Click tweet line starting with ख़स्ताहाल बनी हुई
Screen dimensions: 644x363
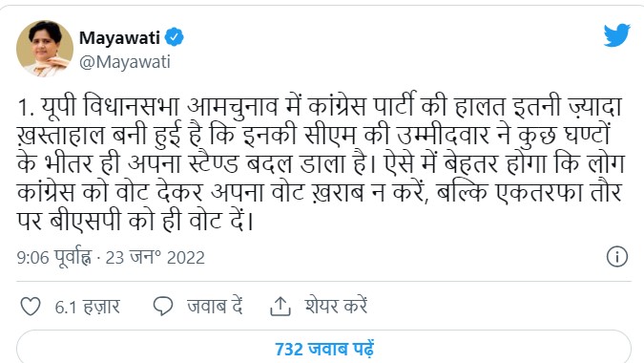pyautogui.click(x=314, y=136)
